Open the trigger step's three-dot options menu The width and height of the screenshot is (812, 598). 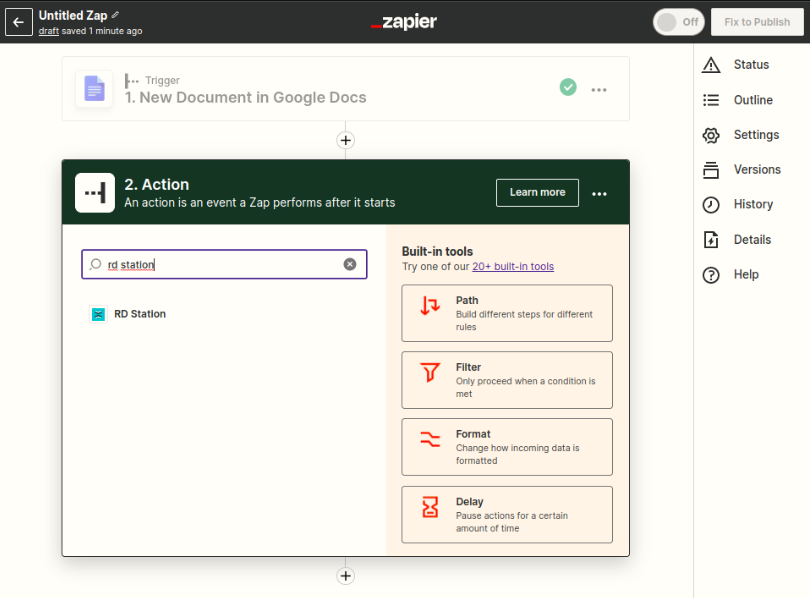(x=599, y=89)
